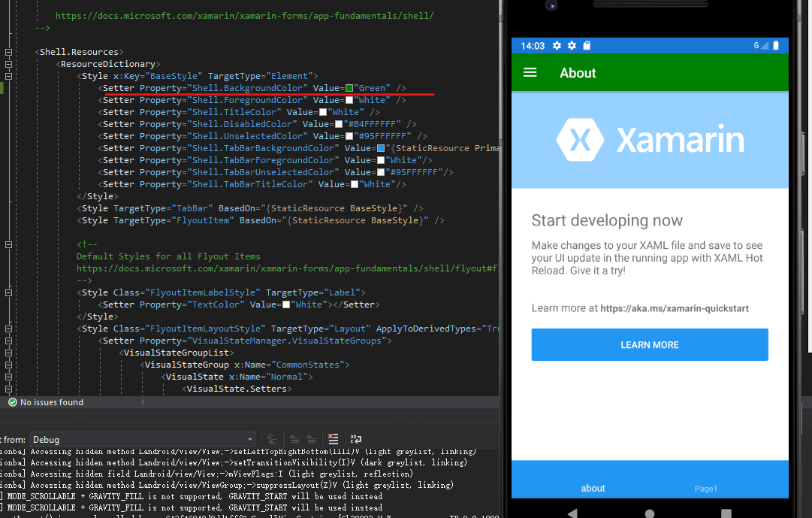
Task: Click the battery icon in the emulator status bar
Action: [x=776, y=46]
